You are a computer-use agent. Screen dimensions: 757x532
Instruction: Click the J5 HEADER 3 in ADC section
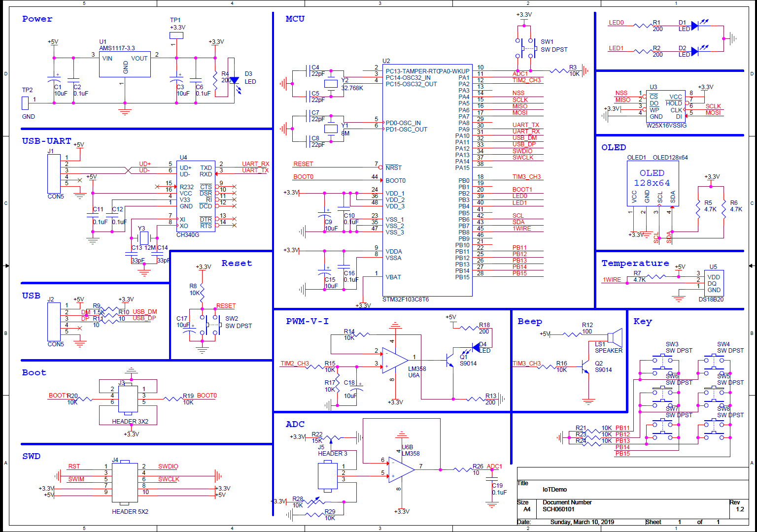click(x=328, y=476)
